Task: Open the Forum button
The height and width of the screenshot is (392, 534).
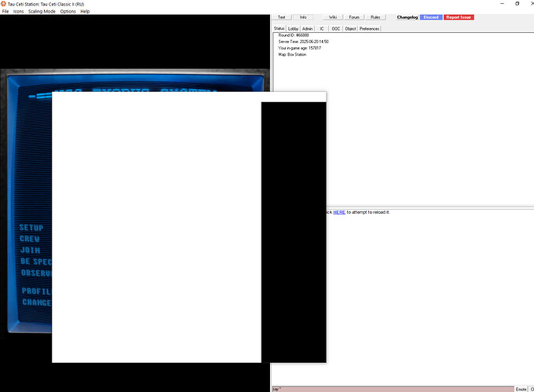Action: click(x=354, y=17)
